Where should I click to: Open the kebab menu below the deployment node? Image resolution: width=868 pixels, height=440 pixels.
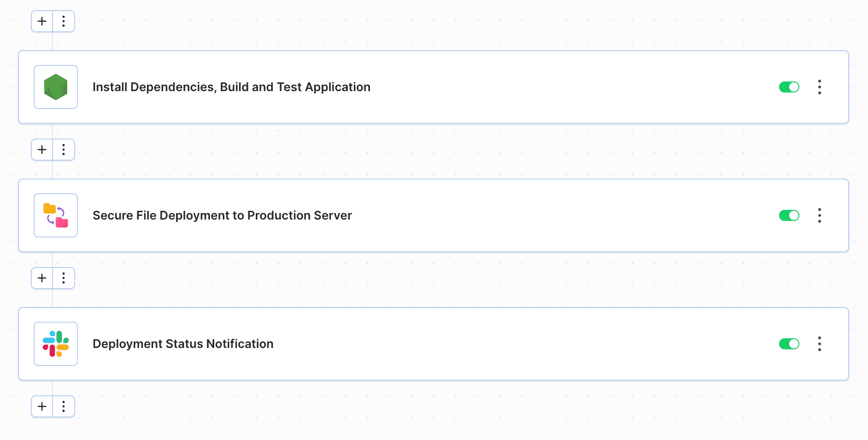[x=64, y=278]
